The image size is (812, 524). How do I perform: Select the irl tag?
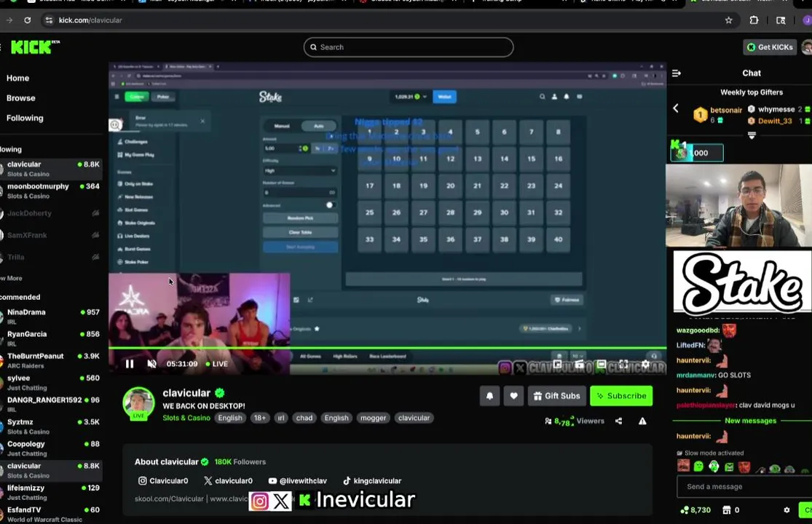coord(280,418)
